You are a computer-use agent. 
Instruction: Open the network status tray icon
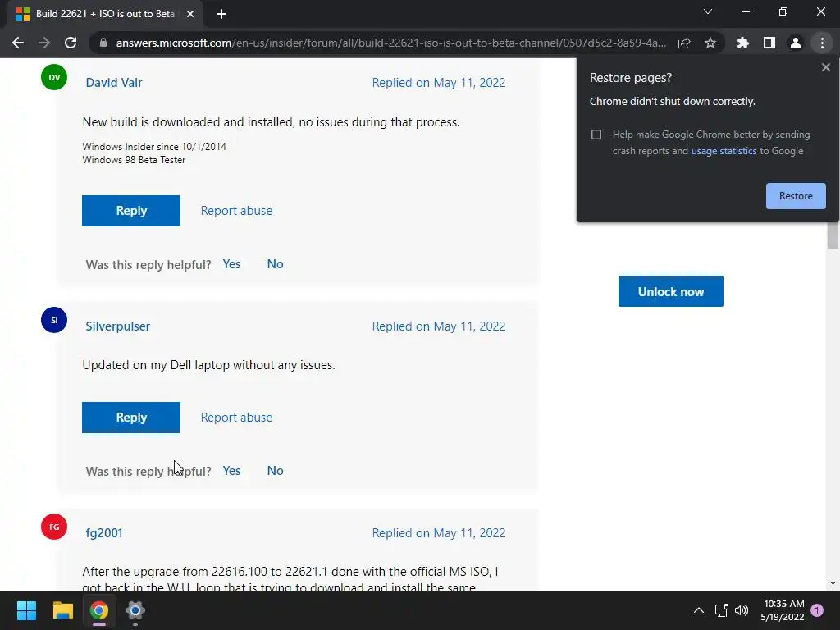tap(722, 610)
